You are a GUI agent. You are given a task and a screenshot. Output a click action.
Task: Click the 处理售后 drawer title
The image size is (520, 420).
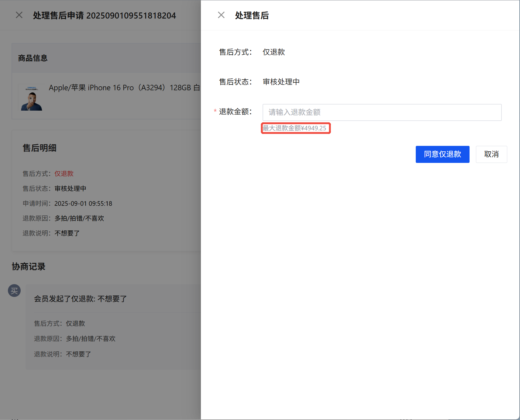click(x=252, y=15)
